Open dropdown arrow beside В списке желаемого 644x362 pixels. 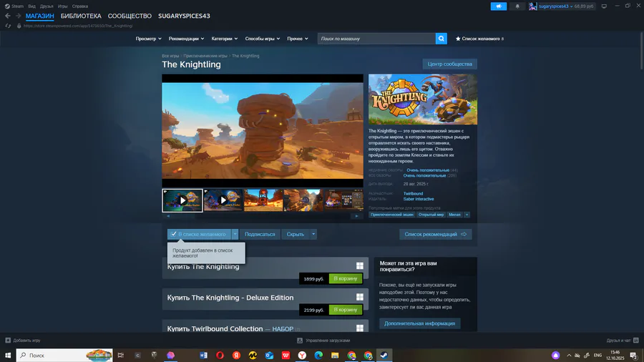click(235, 235)
